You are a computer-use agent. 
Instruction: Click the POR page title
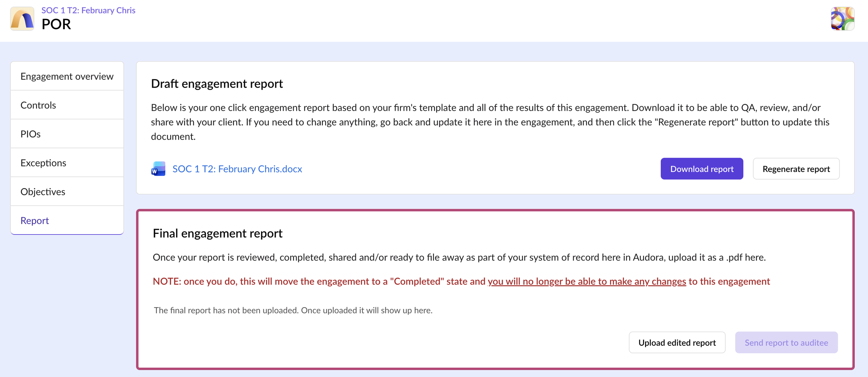[56, 24]
